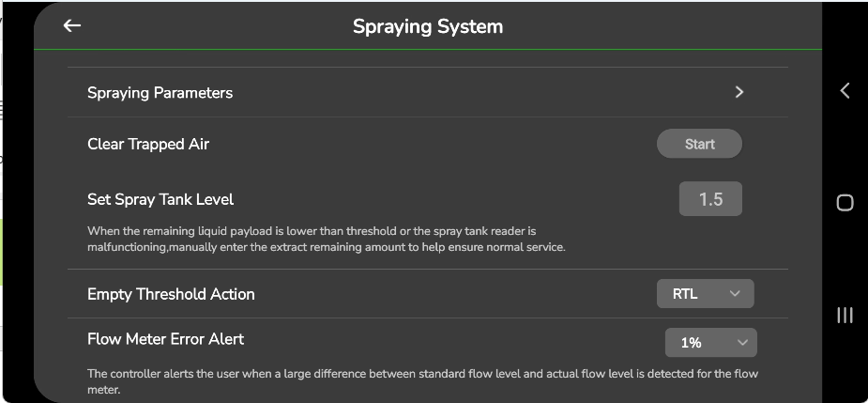Open the Empty Threshold Action RTL dropdown
Image resolution: width=868 pixels, height=403 pixels.
tap(705, 294)
